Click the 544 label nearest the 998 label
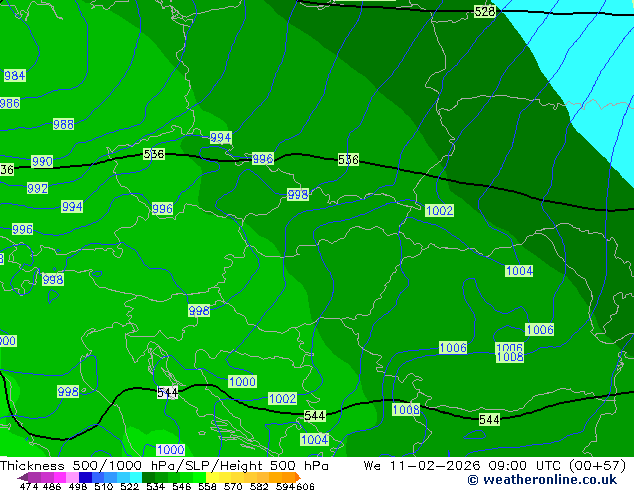634x490 pixels. pyautogui.click(x=167, y=392)
